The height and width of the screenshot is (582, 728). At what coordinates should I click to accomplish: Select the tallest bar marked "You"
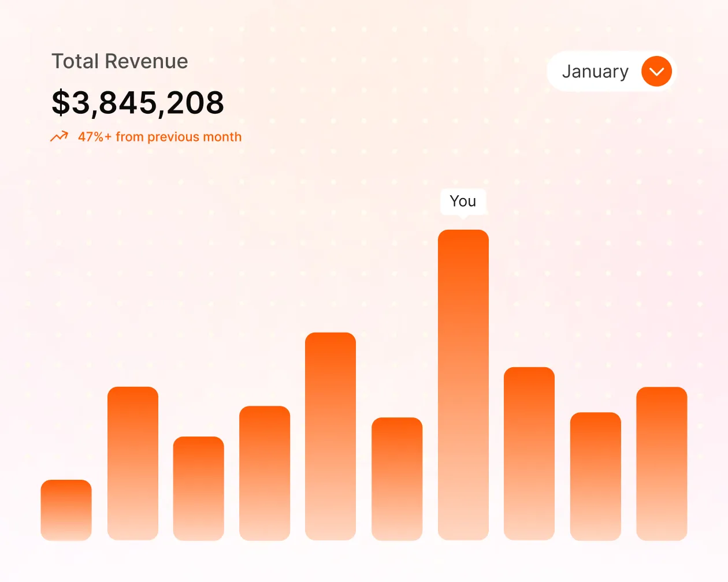[x=463, y=385]
